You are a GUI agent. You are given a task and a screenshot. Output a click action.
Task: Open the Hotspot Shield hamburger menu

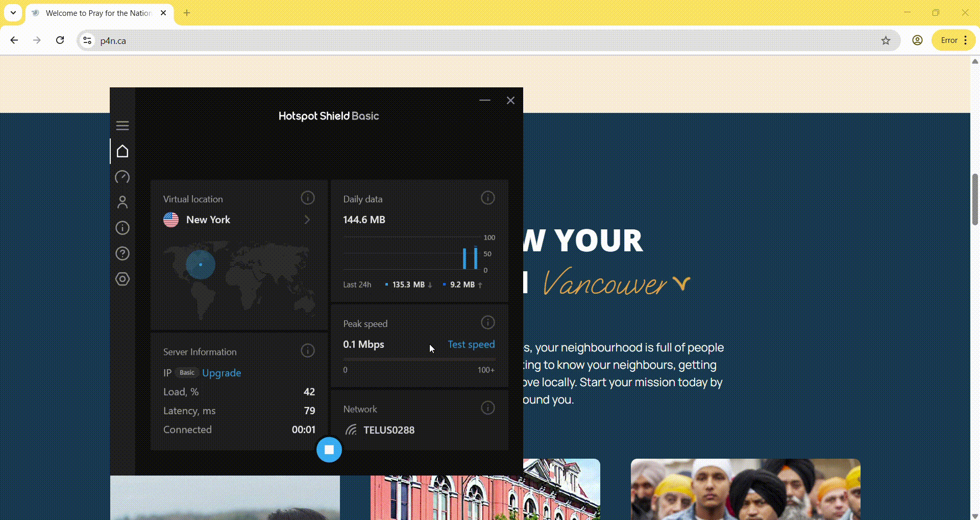click(122, 126)
